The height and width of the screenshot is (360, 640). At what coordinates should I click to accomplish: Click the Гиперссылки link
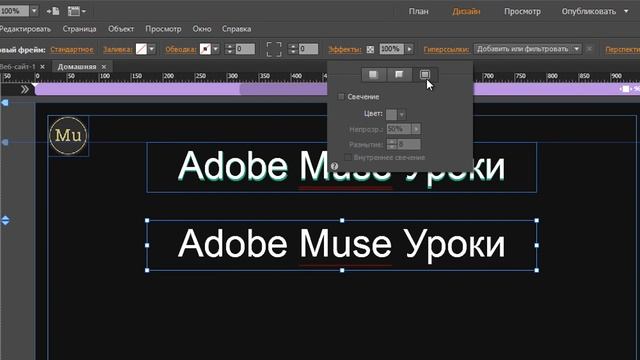click(446, 49)
